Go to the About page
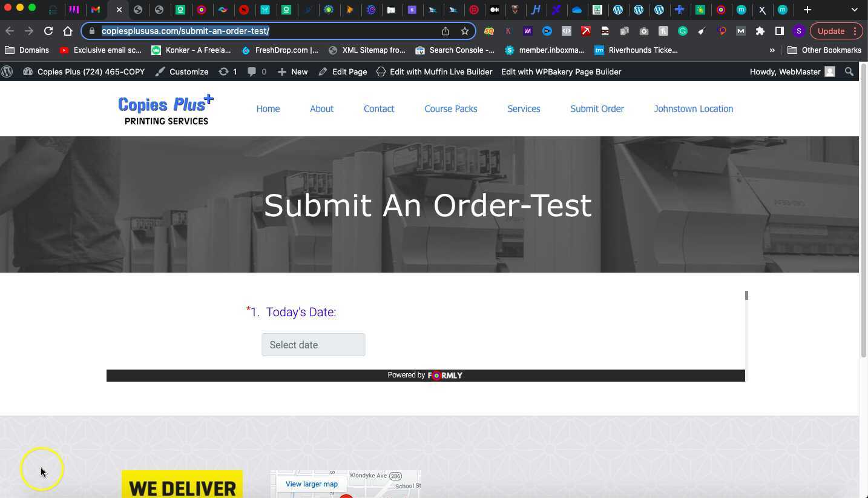 (321, 109)
